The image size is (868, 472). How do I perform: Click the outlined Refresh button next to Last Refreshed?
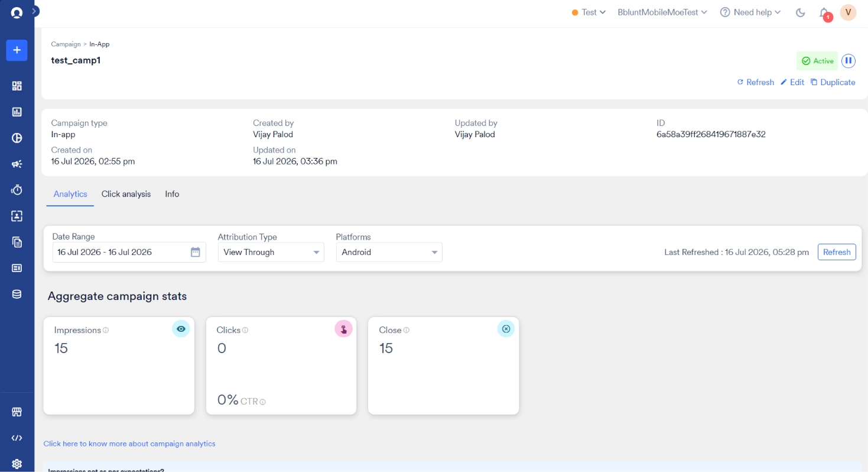click(836, 252)
